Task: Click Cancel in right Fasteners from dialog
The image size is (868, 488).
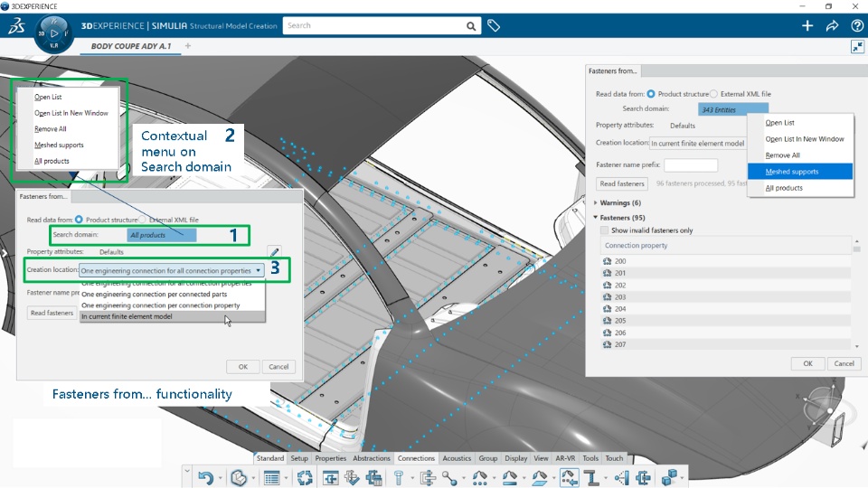Action: (844, 363)
